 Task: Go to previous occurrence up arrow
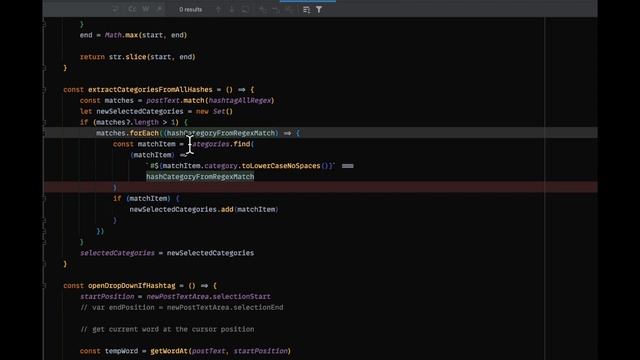click(x=218, y=9)
